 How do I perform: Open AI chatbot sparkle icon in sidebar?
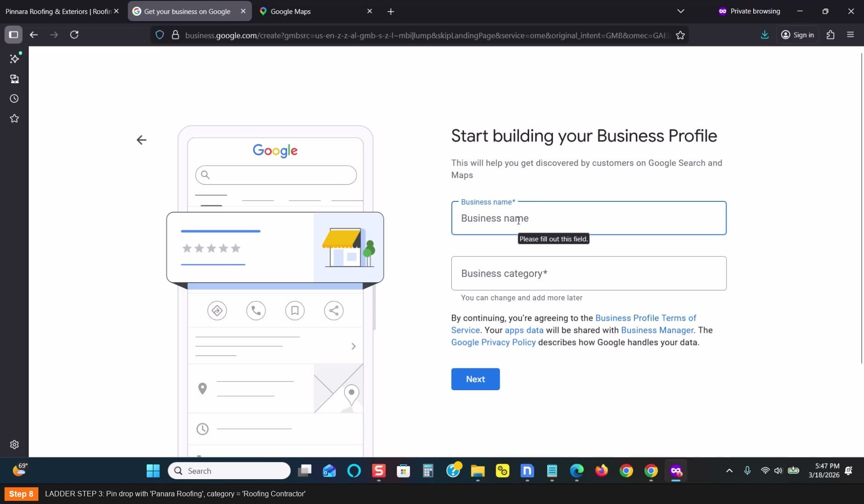[14, 59]
